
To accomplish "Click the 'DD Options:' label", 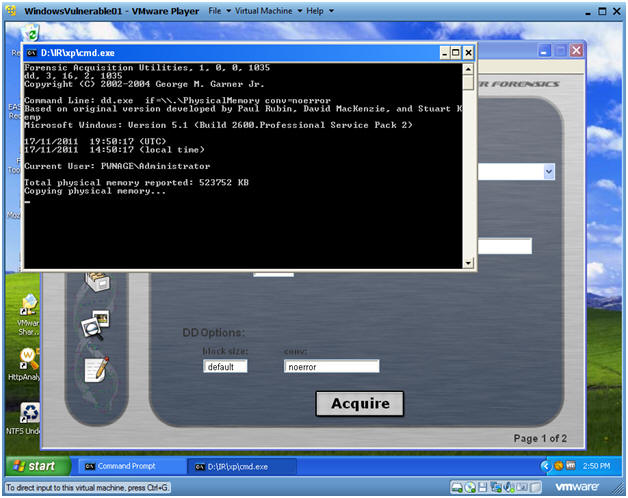I will (x=213, y=333).
